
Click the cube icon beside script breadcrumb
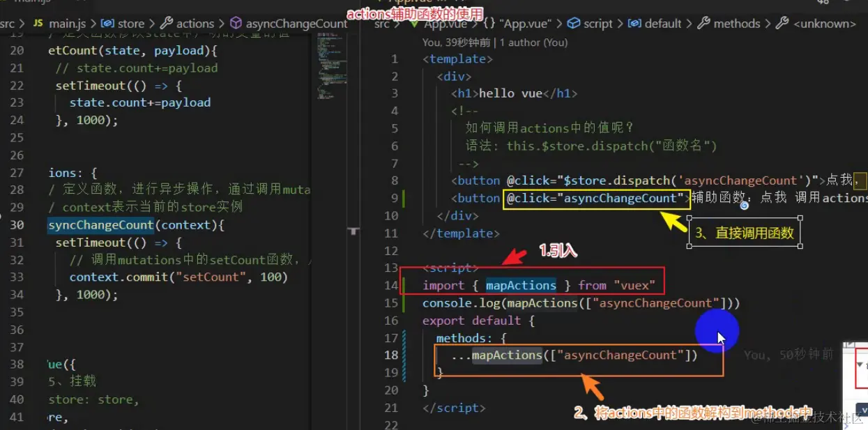coord(573,24)
